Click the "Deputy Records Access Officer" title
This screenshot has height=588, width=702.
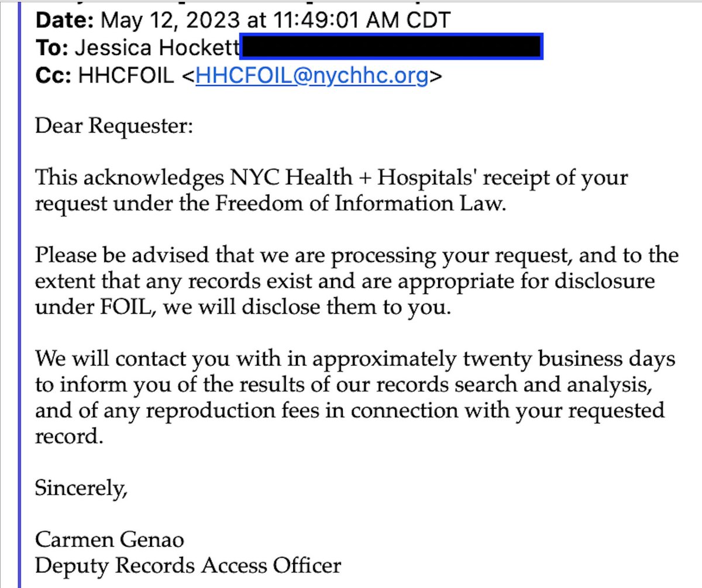pyautogui.click(x=188, y=565)
